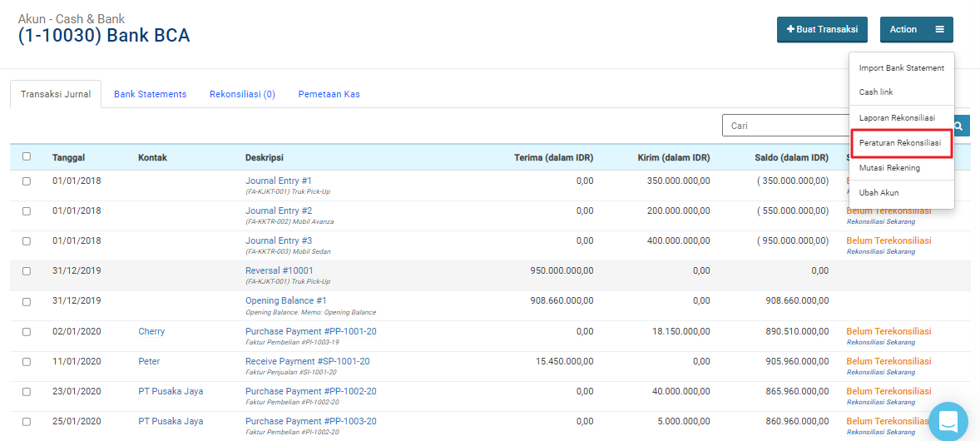Screen dimensions: 980x441
Task: Click Belum Terekonsiliasi status for Journal Entry #3
Action: [x=888, y=240]
